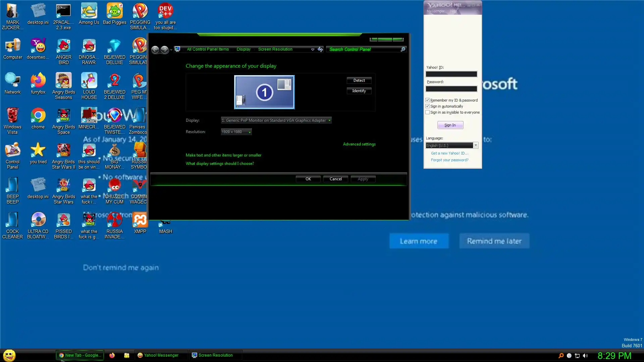Click the Advanced settings link
The height and width of the screenshot is (362, 644).
(359, 144)
